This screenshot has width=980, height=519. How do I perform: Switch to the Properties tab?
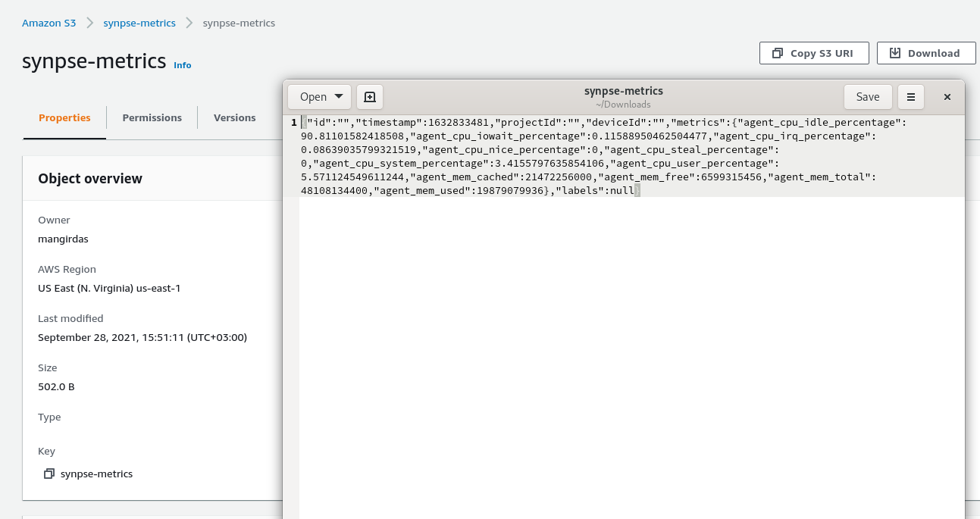pyautogui.click(x=64, y=117)
